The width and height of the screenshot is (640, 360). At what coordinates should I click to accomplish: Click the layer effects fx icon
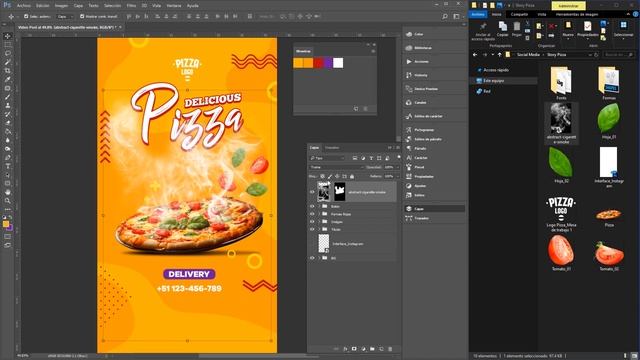coord(345,349)
